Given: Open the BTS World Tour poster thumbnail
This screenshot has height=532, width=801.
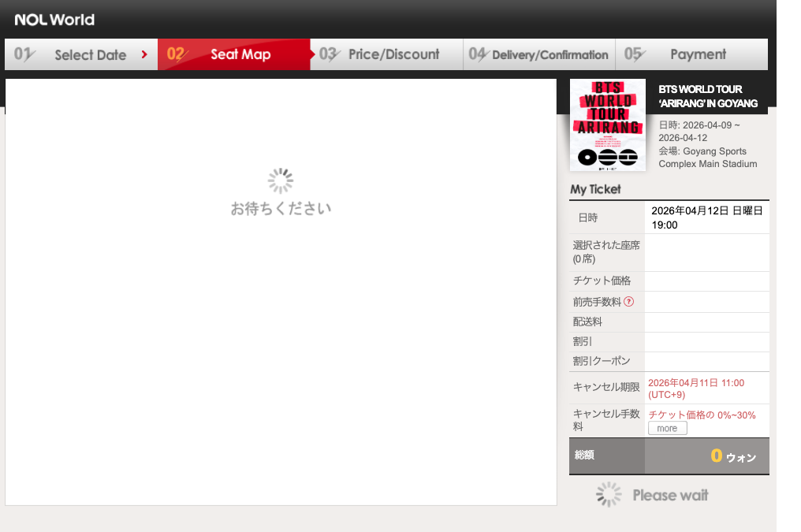Looking at the screenshot, I should coord(607,125).
